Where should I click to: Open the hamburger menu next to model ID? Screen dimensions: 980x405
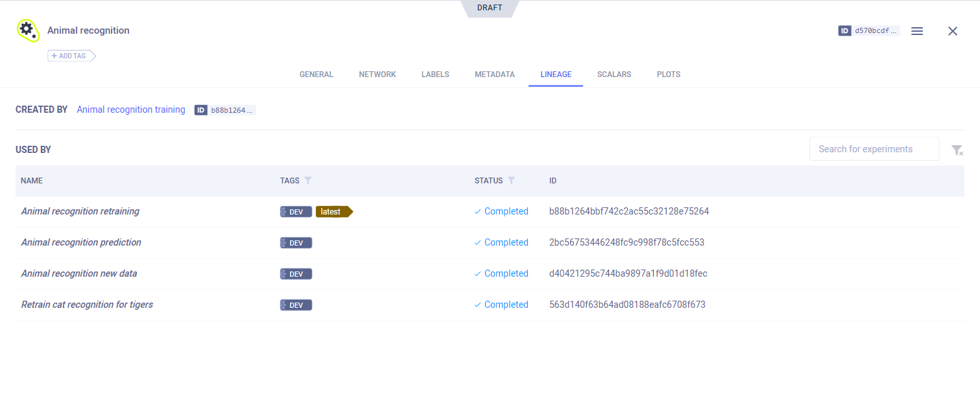click(916, 31)
